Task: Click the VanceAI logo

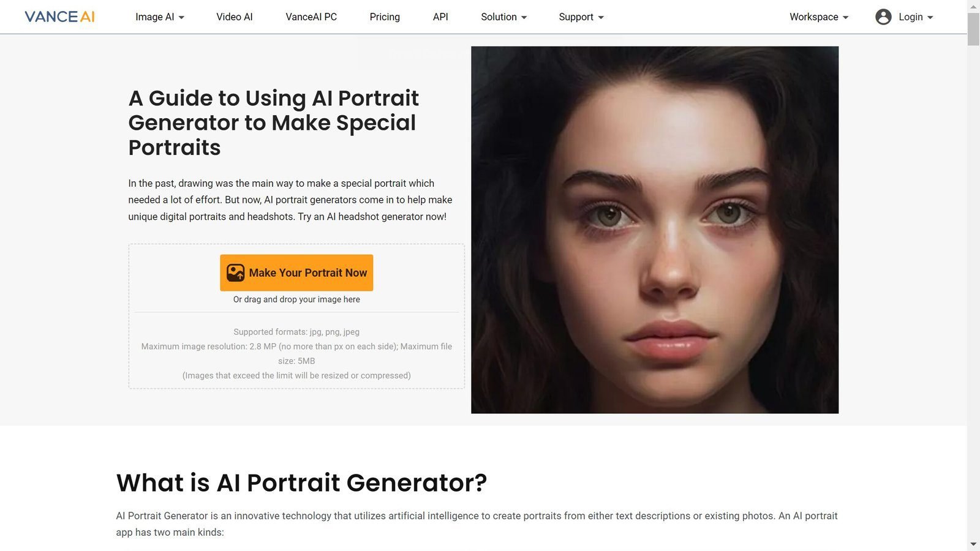Action: [59, 17]
